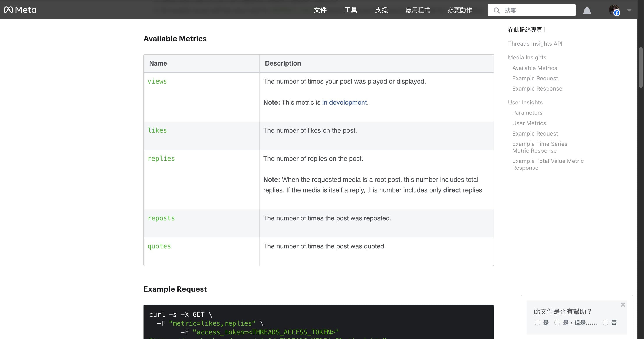This screenshot has width=644, height=339.
Task: Open Threads Insights API sidebar entry
Action: point(535,43)
